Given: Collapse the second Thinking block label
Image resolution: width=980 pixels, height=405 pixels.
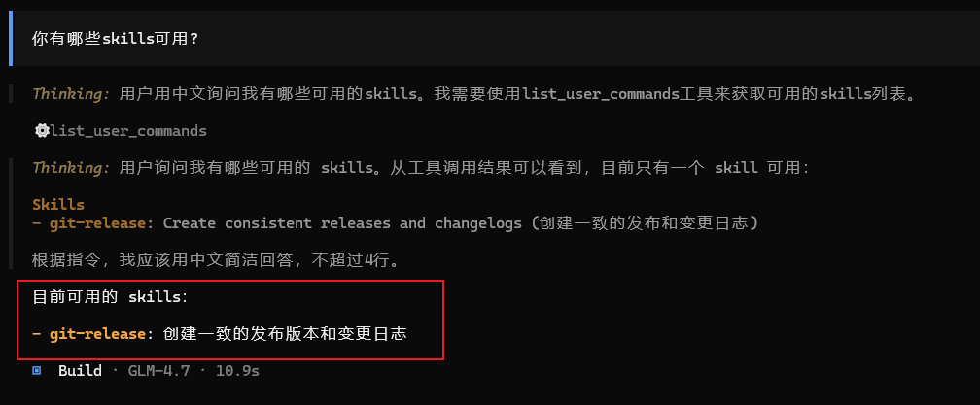Looking at the screenshot, I should point(71,168).
